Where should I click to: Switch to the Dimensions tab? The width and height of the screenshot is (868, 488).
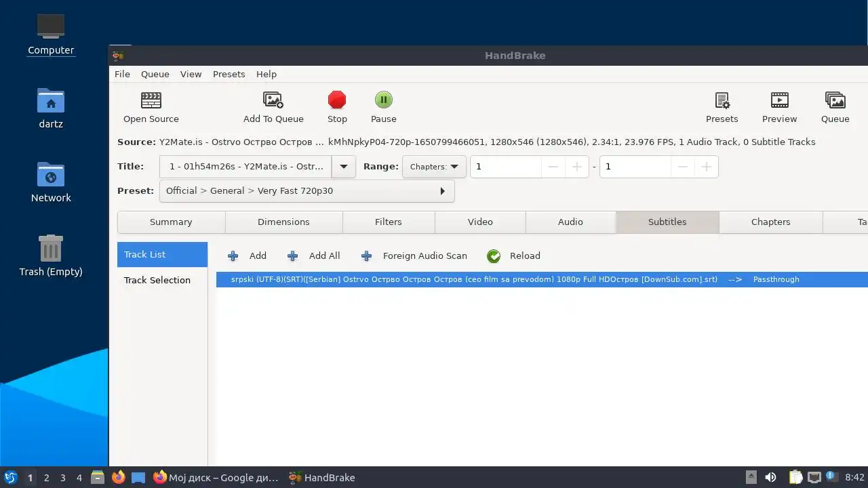point(283,222)
